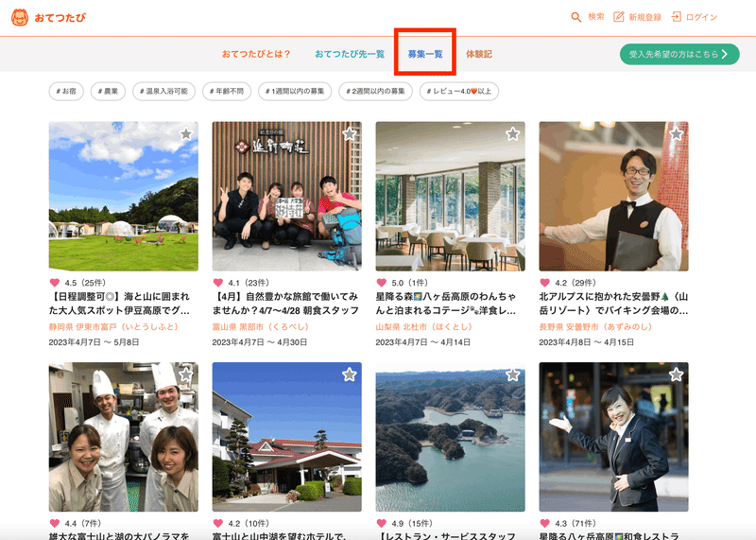The image size is (756, 540).
Task: Open the 星降る森八ヶ岳高原のわんちゃ listing title
Action: pyautogui.click(x=446, y=303)
